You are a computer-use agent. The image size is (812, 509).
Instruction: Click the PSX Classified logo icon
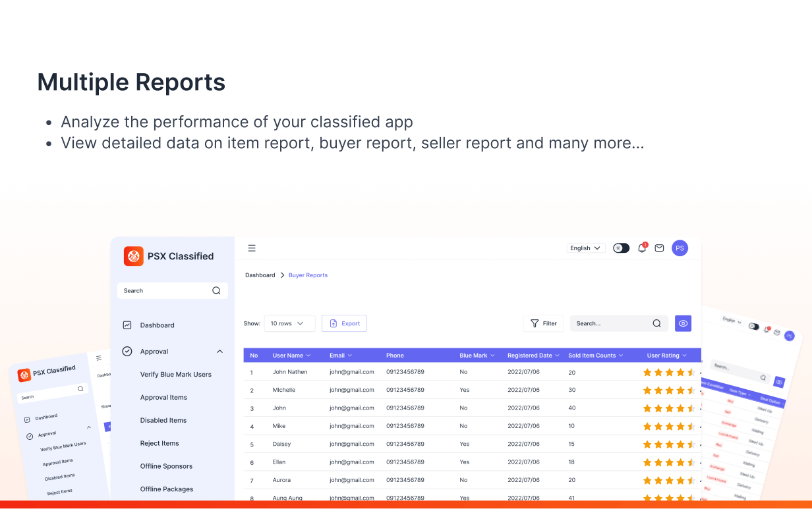pos(133,256)
